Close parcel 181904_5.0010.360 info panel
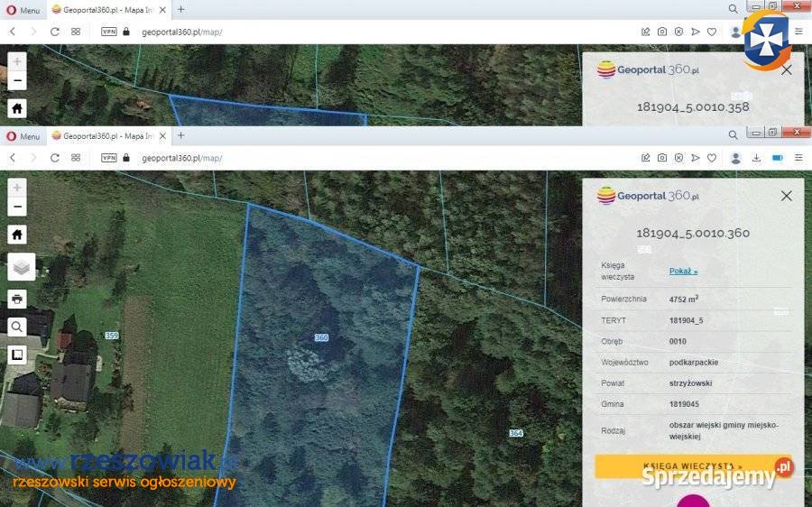This screenshot has height=507, width=812. click(786, 196)
